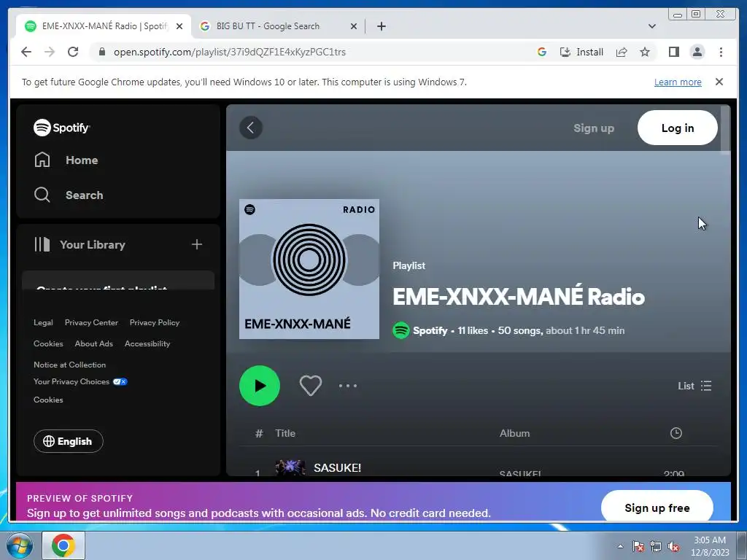Click the browser back arrow

[26, 52]
